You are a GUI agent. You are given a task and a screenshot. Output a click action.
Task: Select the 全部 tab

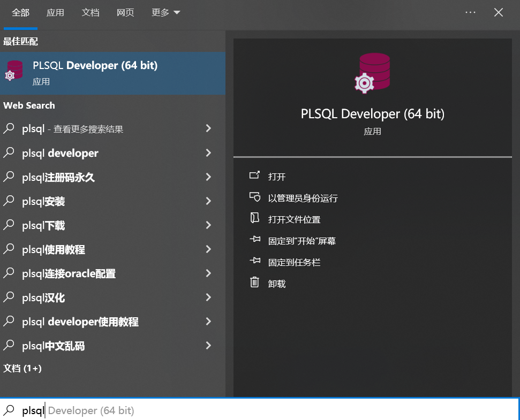pos(20,13)
